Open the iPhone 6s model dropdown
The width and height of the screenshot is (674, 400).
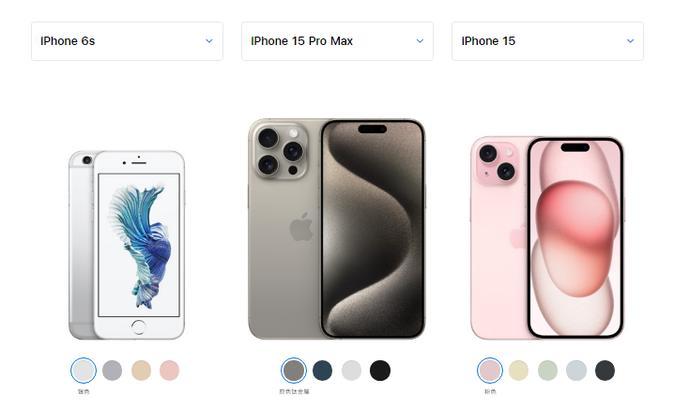(127, 41)
